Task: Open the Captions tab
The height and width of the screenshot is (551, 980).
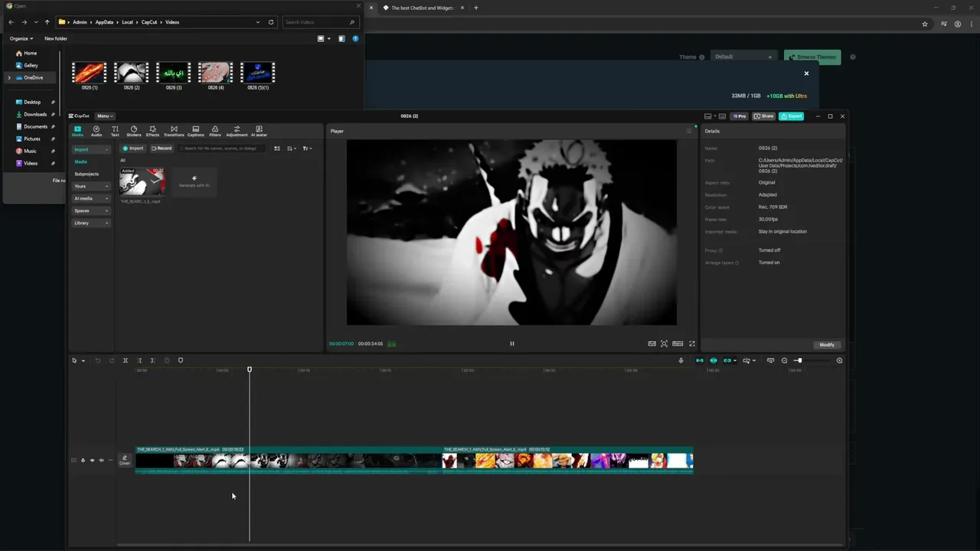Action: coord(196,131)
